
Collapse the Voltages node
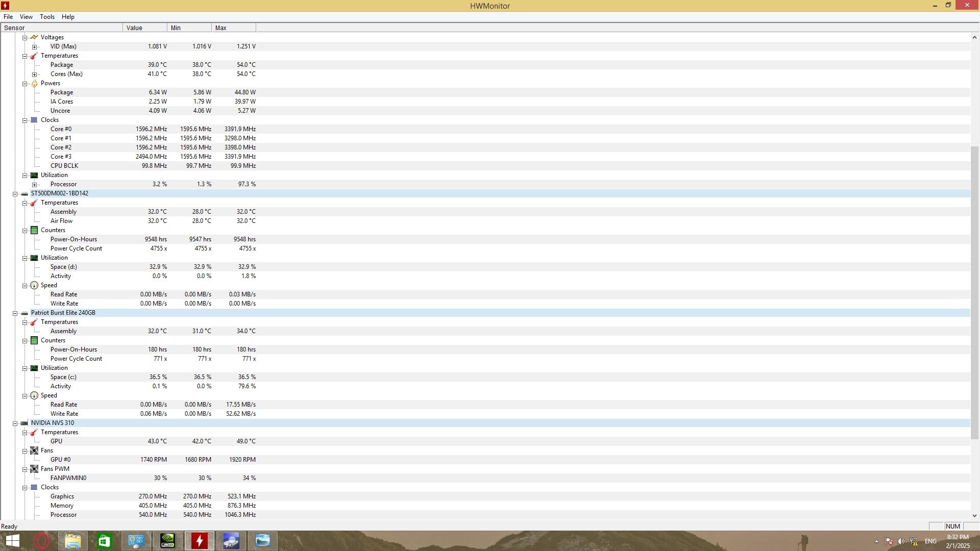pyautogui.click(x=24, y=38)
